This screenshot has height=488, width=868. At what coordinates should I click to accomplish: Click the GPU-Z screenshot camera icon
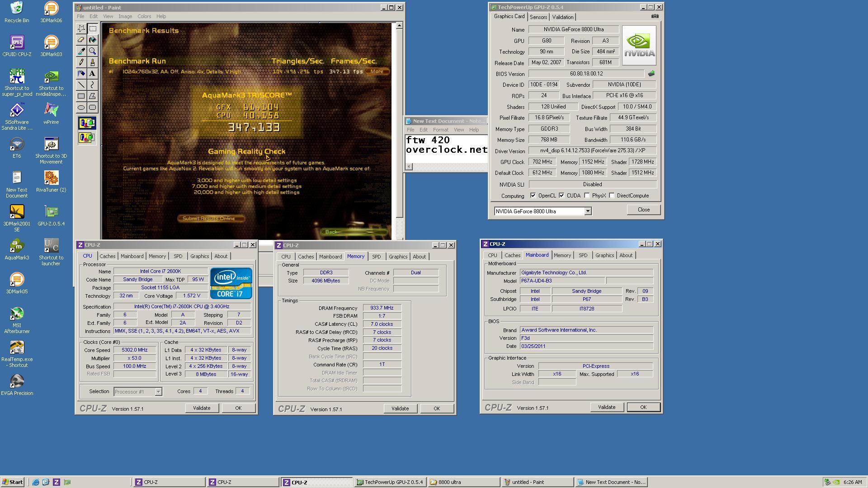pos(655,16)
